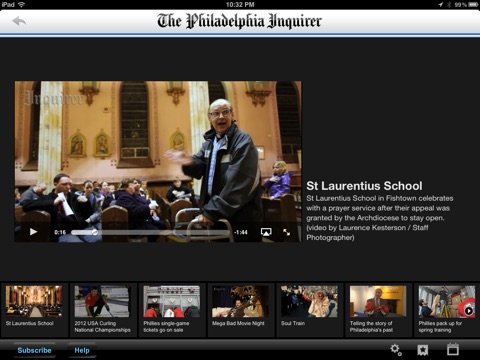Open the saved bookmarks icon
Screen dimensions: 480x360
(x=423, y=350)
